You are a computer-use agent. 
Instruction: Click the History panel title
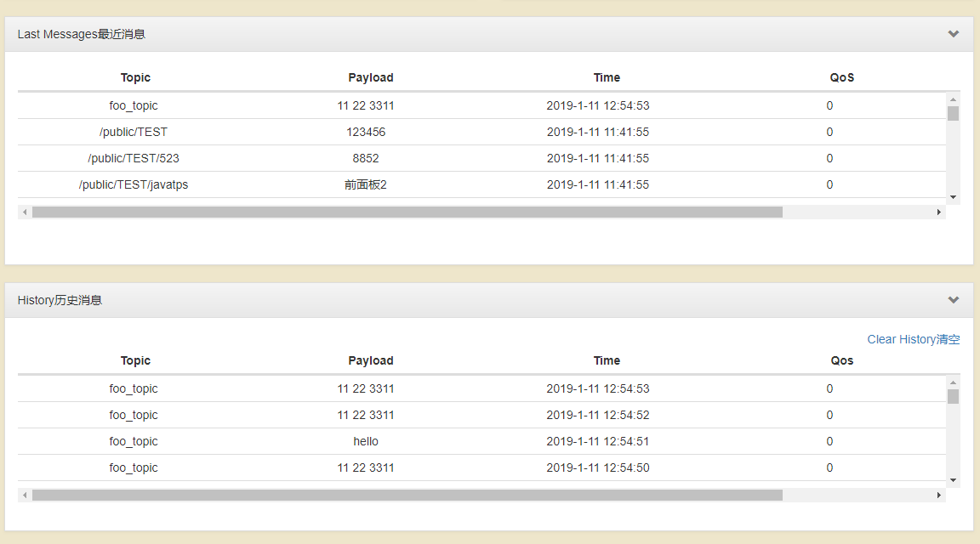[x=60, y=300]
